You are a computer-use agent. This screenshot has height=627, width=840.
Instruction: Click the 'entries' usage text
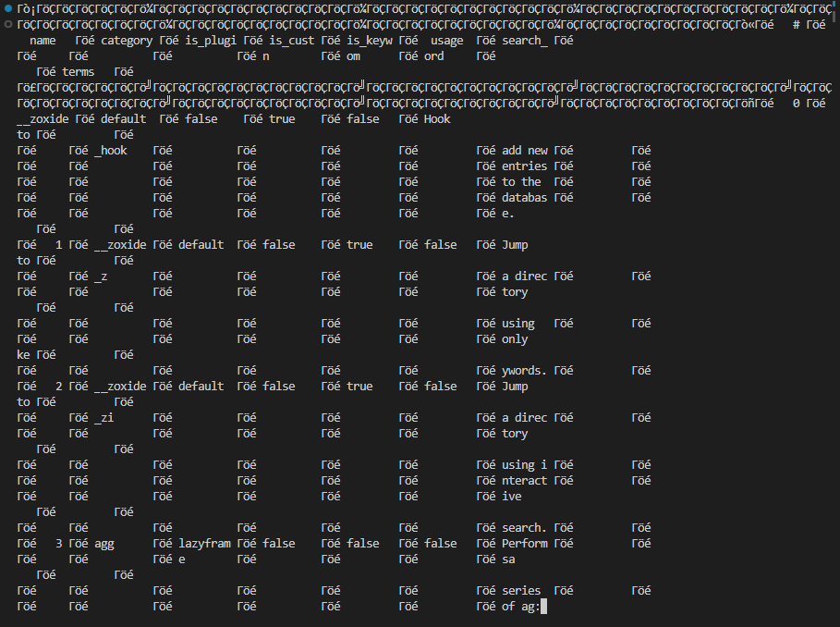pyautogui.click(x=525, y=166)
